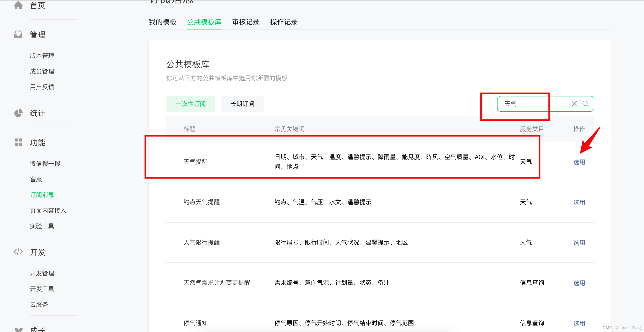Screen dimensions: 644x332
Task: Open 成员管理 in sidebar
Action: coord(42,71)
